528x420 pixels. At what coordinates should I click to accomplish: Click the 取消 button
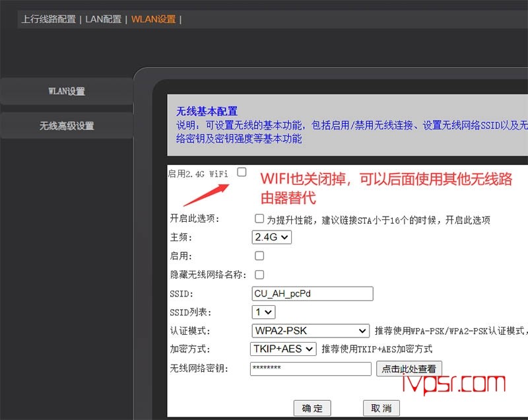pos(381,408)
